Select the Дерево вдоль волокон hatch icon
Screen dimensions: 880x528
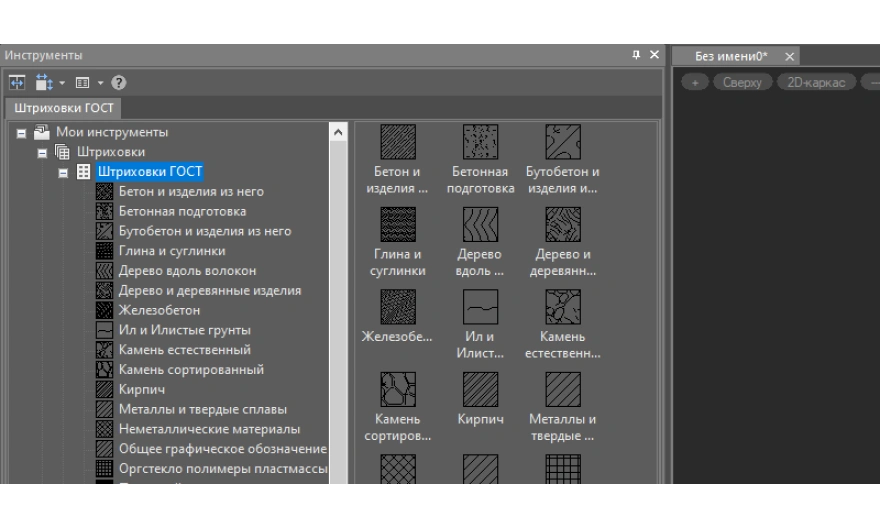480,224
